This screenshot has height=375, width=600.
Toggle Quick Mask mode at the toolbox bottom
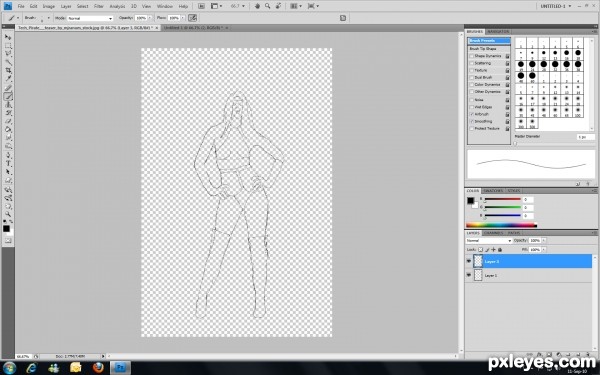click(x=8, y=241)
